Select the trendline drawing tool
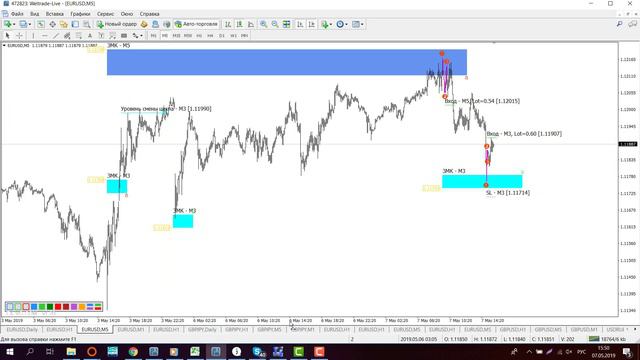The height and width of the screenshot is (360, 640). pyautogui.click(x=56, y=36)
